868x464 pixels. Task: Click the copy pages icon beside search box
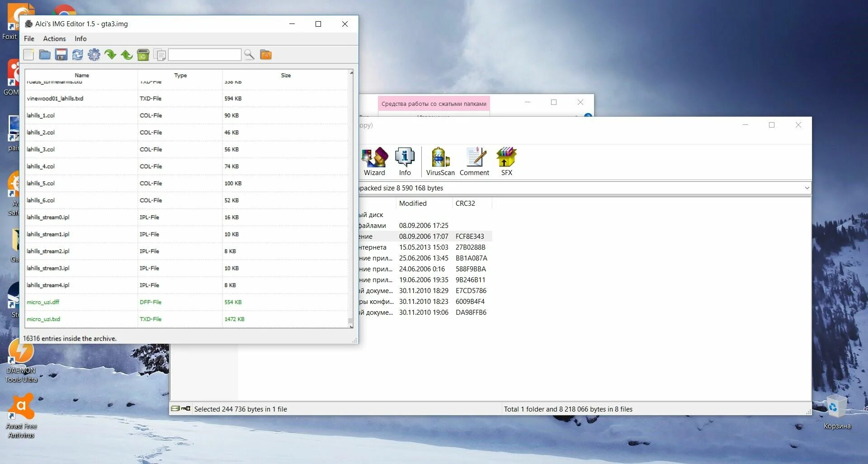[x=160, y=55]
